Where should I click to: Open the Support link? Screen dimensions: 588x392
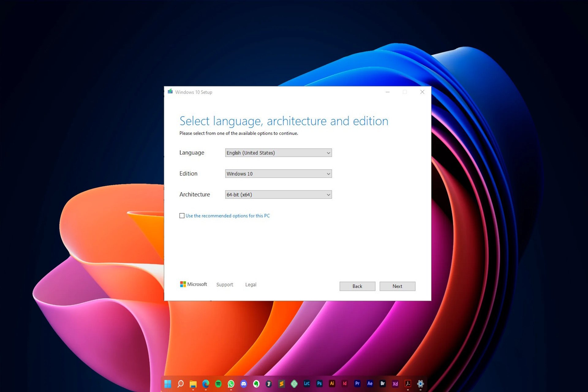(225, 285)
